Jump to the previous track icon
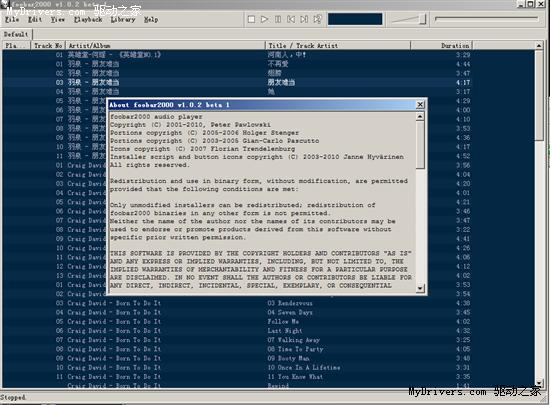Screen dimensions: 550x405 (291, 19)
